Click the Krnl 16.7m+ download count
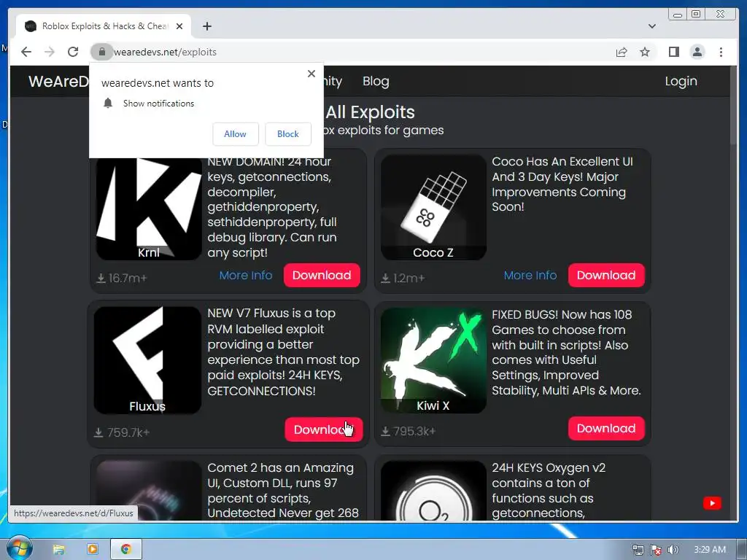Viewport: 747px width, 560px height. (122, 278)
